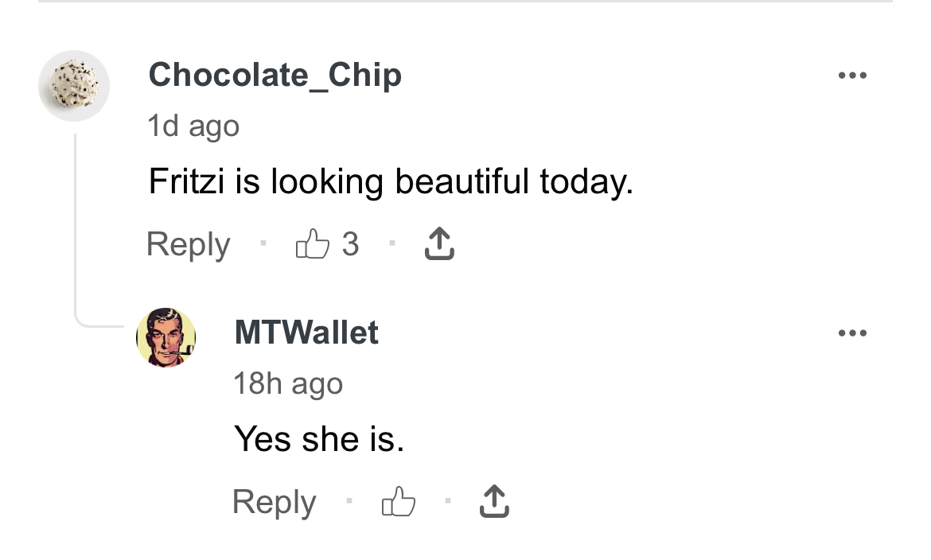
Task: Like Chocolate_Chip's comment with the thumbs-up icon
Action: [312, 244]
